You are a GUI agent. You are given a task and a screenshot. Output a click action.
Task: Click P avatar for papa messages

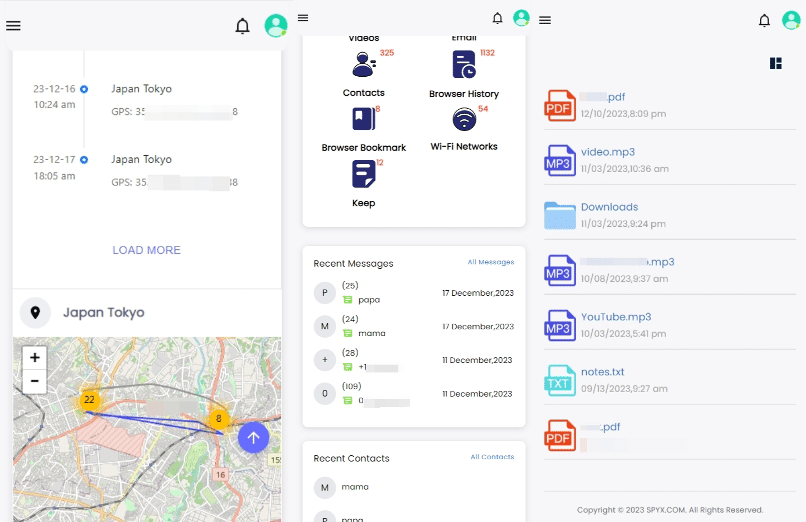325,293
